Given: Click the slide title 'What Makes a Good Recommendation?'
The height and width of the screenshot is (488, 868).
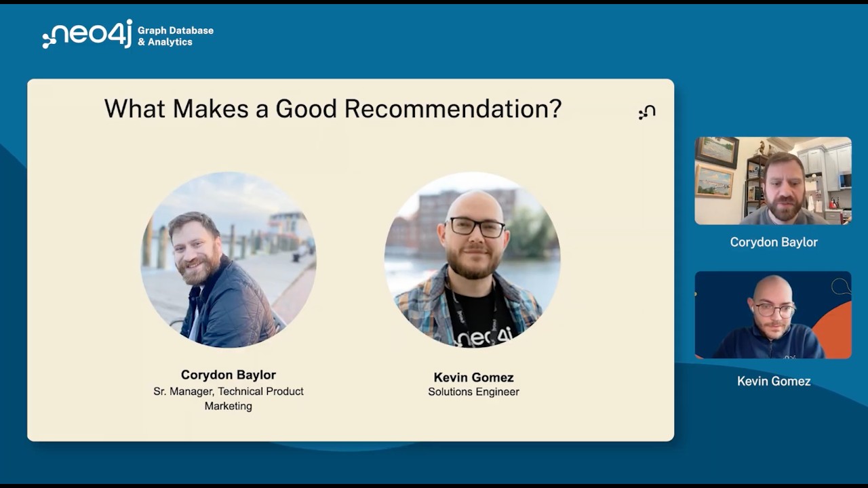Looking at the screenshot, I should point(333,108).
